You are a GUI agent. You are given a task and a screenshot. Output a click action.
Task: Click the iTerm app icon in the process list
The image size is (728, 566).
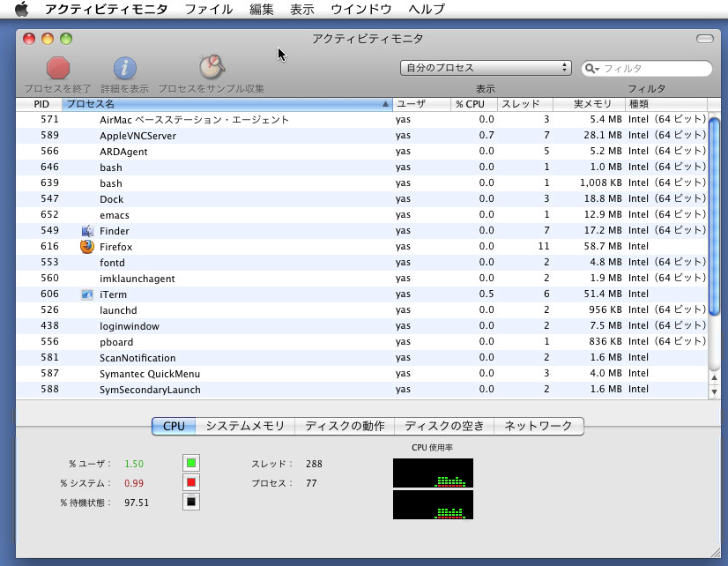click(87, 294)
